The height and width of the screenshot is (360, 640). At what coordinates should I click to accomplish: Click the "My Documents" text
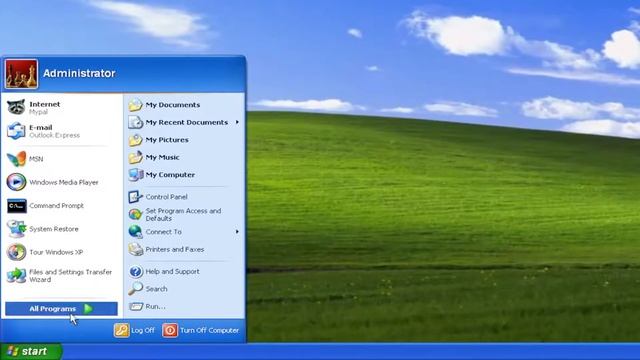[x=173, y=105]
